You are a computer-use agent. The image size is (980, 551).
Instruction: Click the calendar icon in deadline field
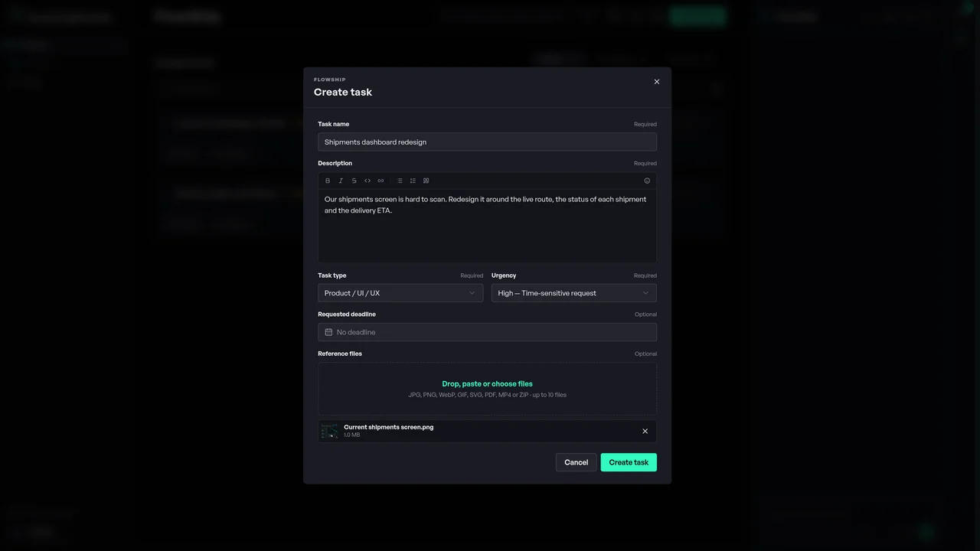(x=328, y=332)
